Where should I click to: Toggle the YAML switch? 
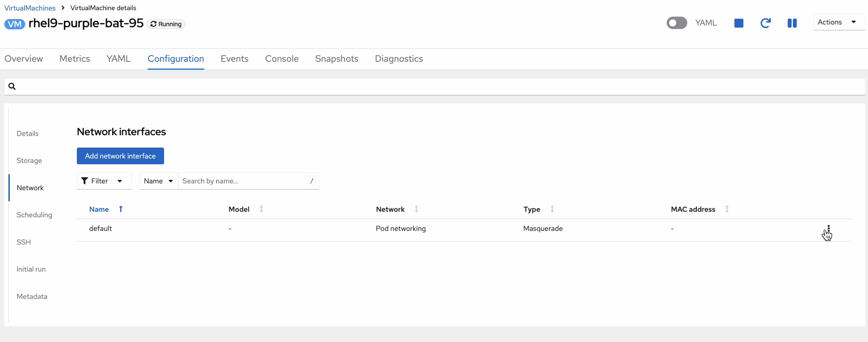click(x=676, y=23)
